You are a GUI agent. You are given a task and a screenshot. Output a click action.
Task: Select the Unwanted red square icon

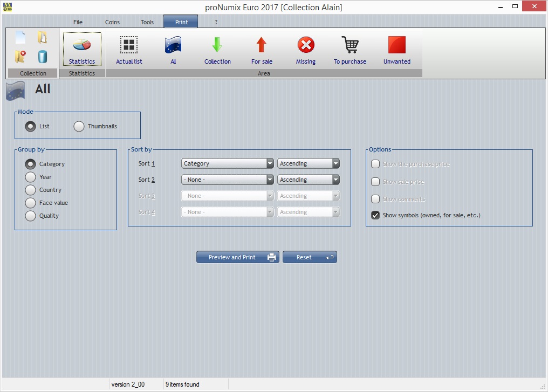(397, 45)
